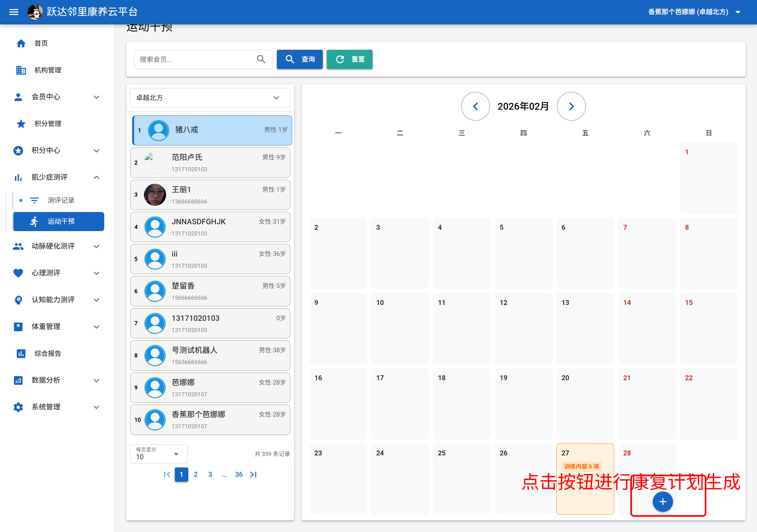
Task: Open the hamburger navigation menu
Action: [x=14, y=12]
